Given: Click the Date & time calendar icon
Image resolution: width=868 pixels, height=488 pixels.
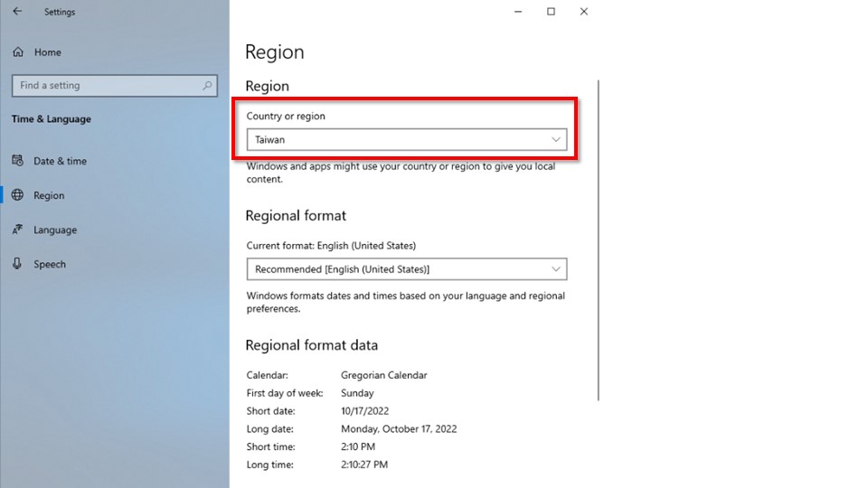Looking at the screenshot, I should pos(17,161).
